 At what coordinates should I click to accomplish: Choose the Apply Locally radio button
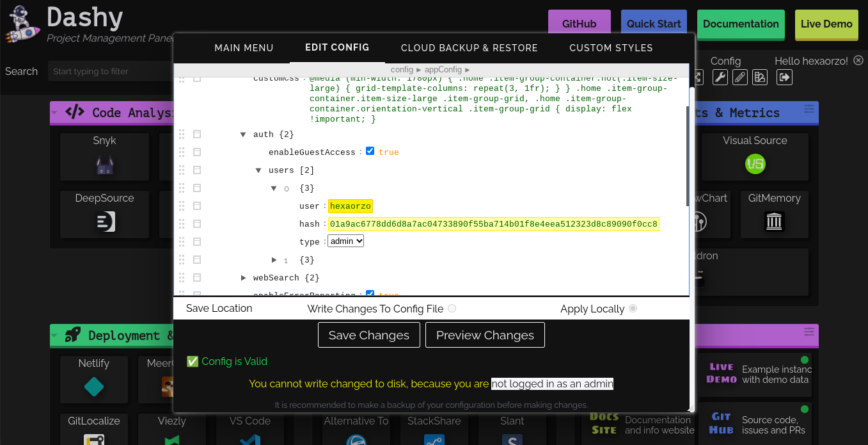633,308
